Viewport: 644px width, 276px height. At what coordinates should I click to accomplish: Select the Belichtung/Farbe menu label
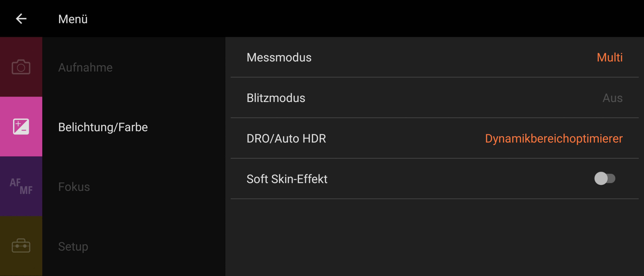tap(103, 127)
